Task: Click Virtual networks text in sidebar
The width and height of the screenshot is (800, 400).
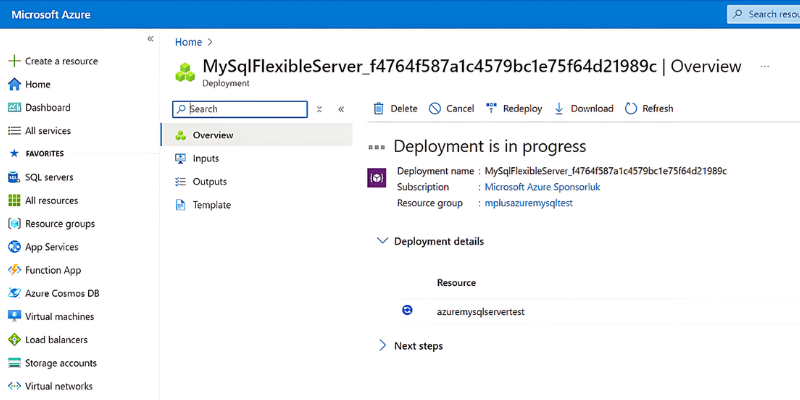Action: 59,386
